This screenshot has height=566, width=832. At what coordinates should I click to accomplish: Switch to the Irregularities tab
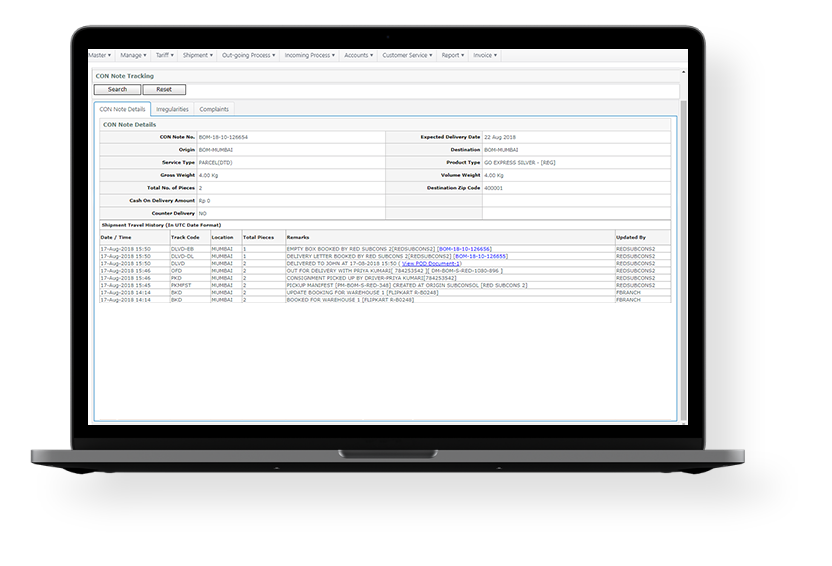click(x=174, y=109)
